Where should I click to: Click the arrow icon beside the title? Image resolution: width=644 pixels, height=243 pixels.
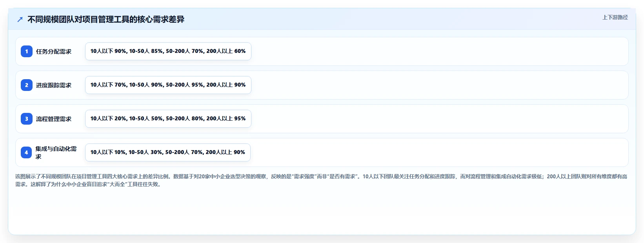point(20,19)
